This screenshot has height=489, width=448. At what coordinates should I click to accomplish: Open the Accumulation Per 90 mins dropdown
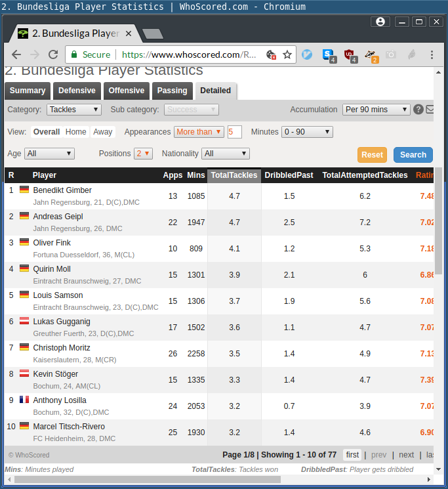(x=376, y=110)
